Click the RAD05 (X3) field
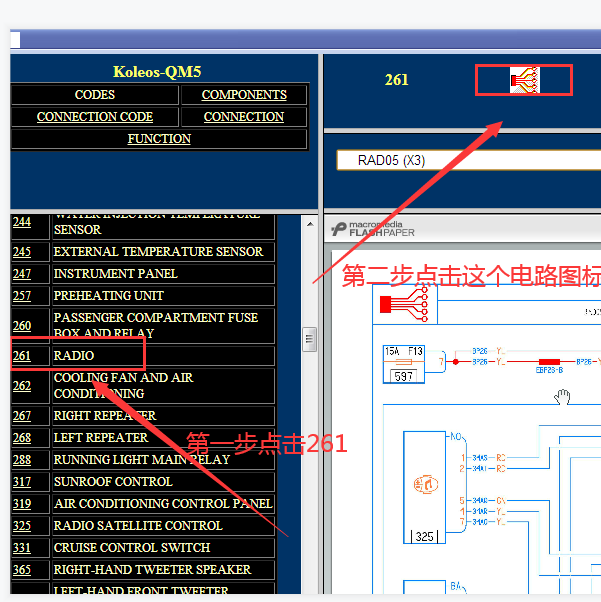Viewport: 601px width, 602px height. [x=469, y=160]
